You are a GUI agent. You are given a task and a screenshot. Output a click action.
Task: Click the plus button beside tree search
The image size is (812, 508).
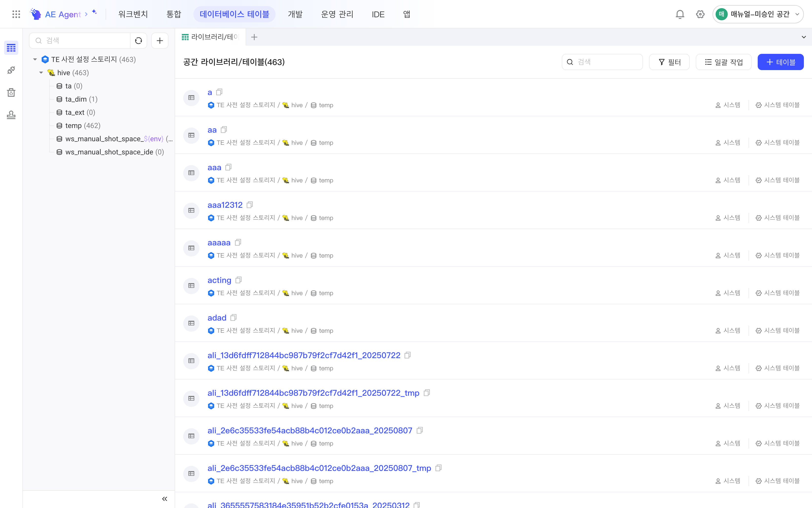160,41
